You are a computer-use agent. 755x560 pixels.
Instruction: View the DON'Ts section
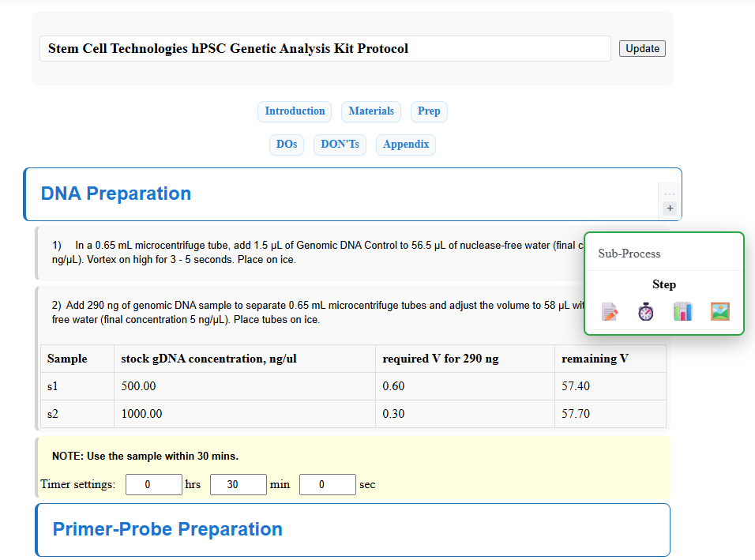click(340, 145)
